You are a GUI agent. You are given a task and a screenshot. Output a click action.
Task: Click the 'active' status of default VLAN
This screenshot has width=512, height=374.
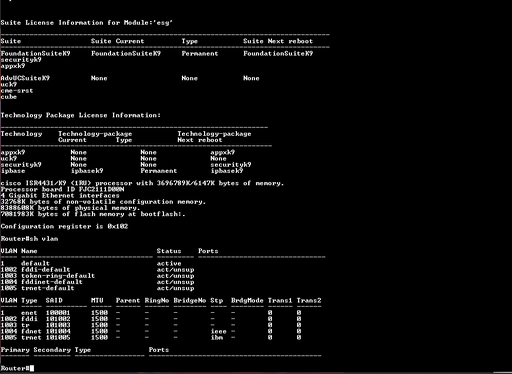tap(169, 264)
